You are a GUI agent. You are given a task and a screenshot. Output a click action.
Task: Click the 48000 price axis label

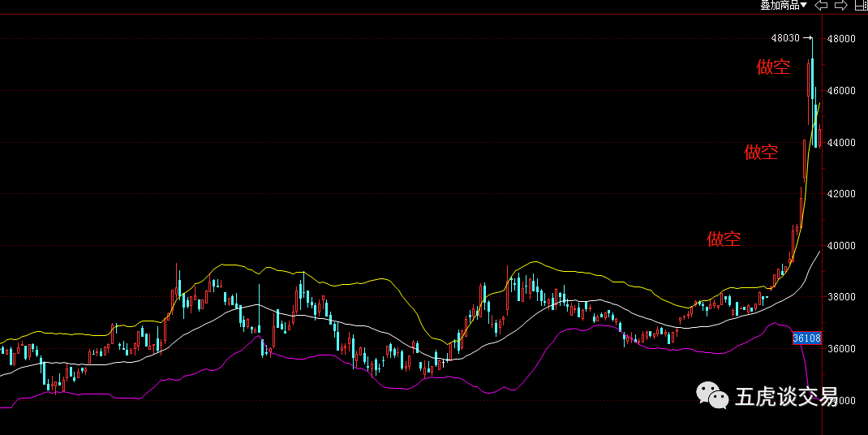pyautogui.click(x=841, y=39)
